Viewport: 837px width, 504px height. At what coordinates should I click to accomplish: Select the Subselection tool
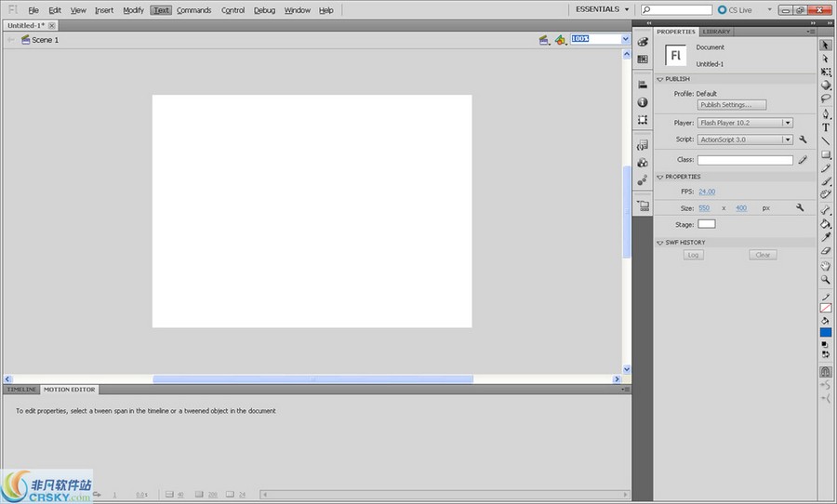(825, 59)
